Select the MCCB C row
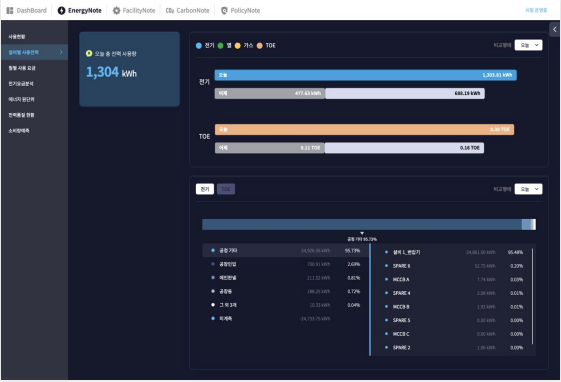 454,334
